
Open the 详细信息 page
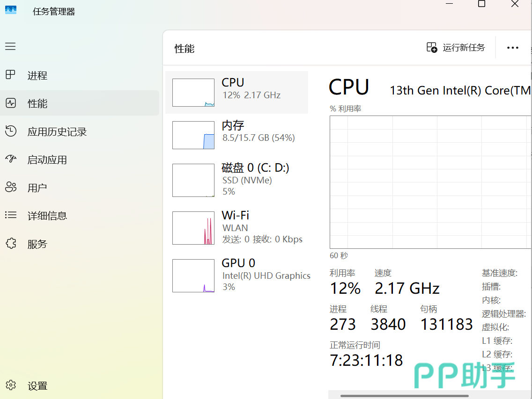[80, 216]
